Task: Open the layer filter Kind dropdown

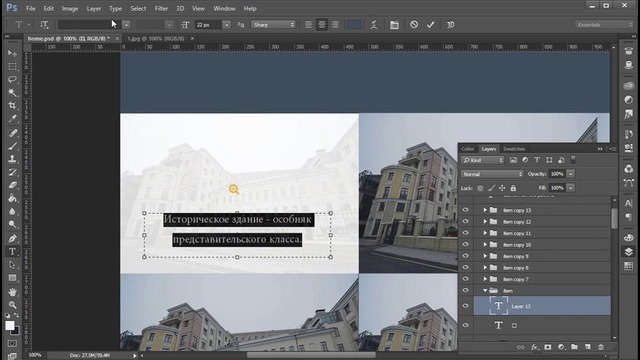Action: click(x=482, y=160)
